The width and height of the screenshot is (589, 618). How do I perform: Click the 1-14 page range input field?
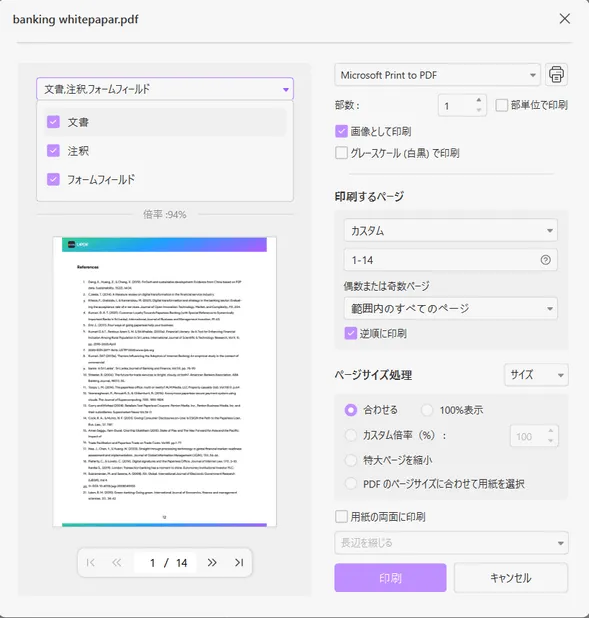(451, 260)
